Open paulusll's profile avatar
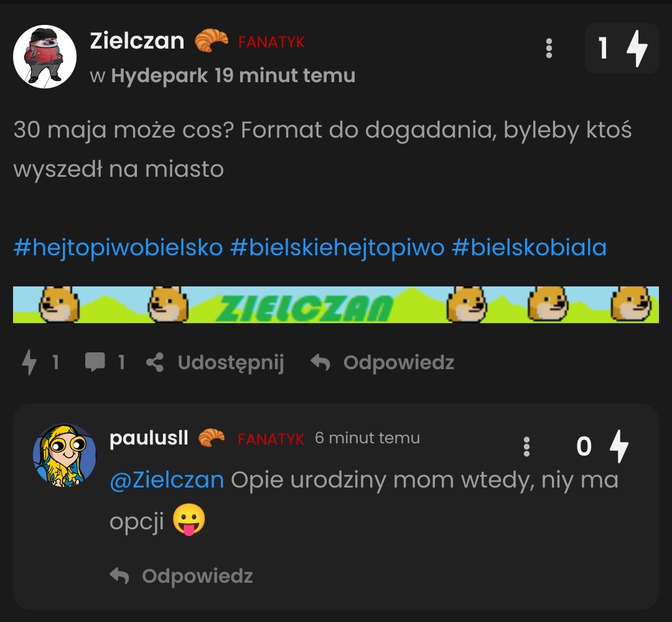 tap(65, 455)
